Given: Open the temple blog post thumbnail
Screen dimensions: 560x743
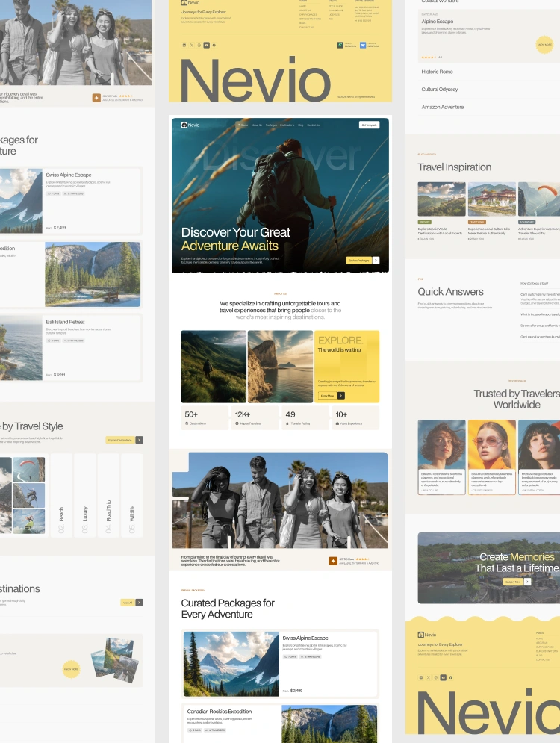Looking at the screenshot, I should [492, 199].
